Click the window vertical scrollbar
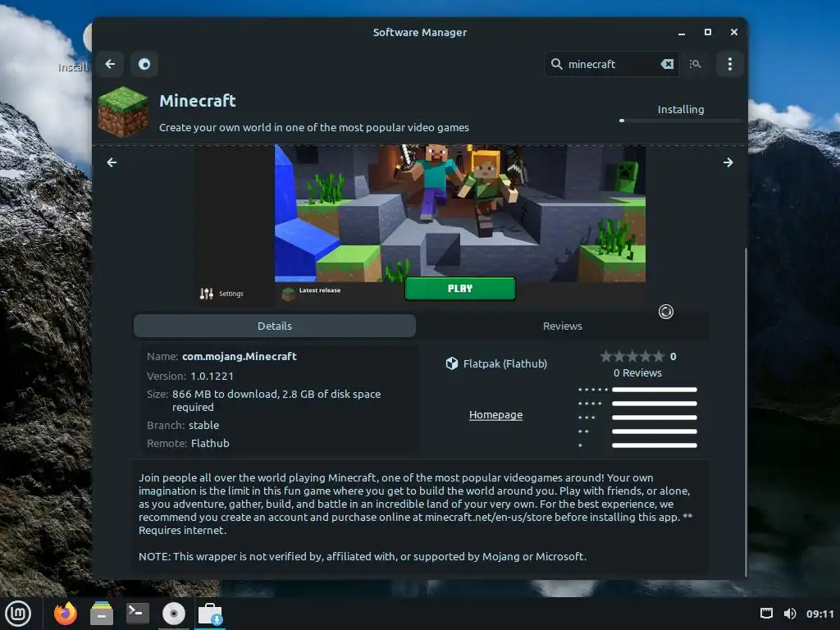The width and height of the screenshot is (840, 630). tap(745, 412)
